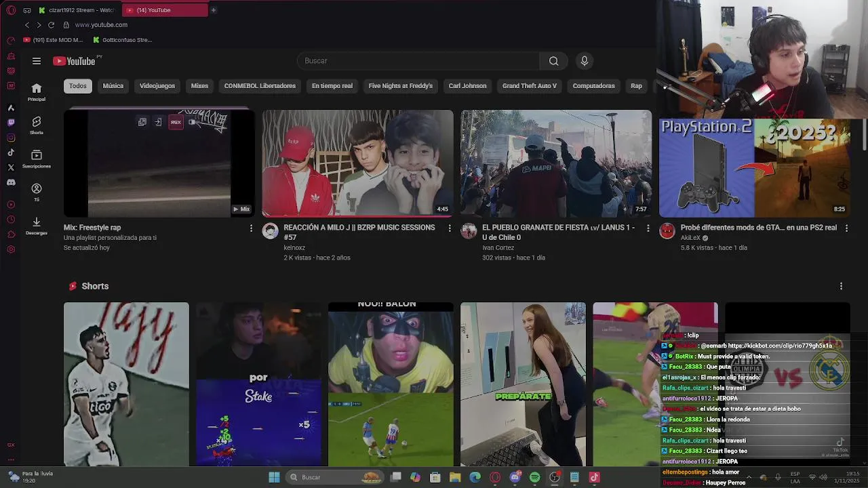The height and width of the screenshot is (488, 868).
Task: Filter by Five Nights at Freddy's chip
Action: click(x=401, y=86)
